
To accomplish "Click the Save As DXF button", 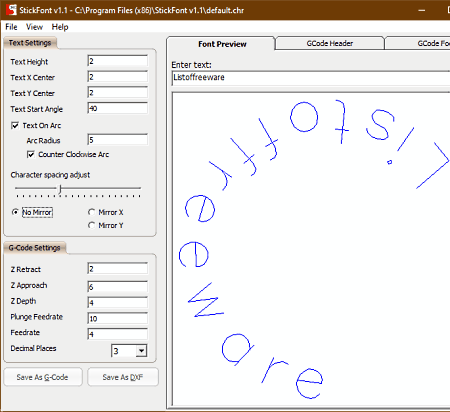I will (123, 377).
